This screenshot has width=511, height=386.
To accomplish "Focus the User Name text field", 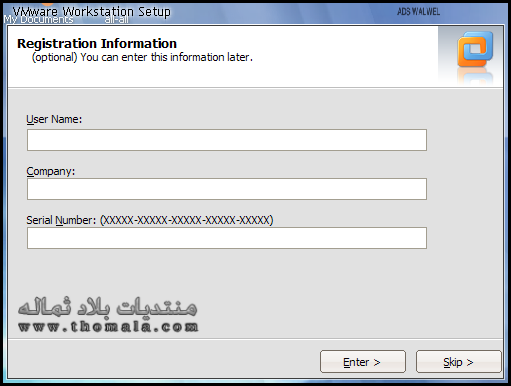I will (227, 140).
